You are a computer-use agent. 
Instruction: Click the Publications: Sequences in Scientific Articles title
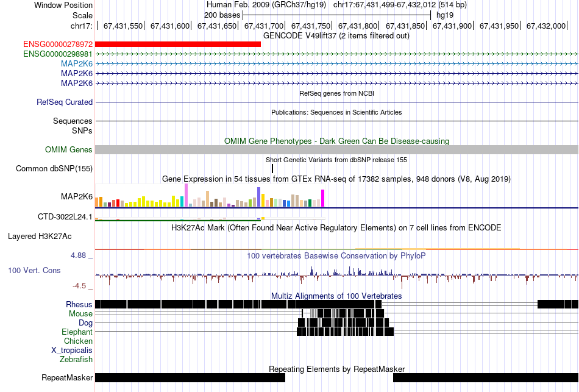click(336, 112)
